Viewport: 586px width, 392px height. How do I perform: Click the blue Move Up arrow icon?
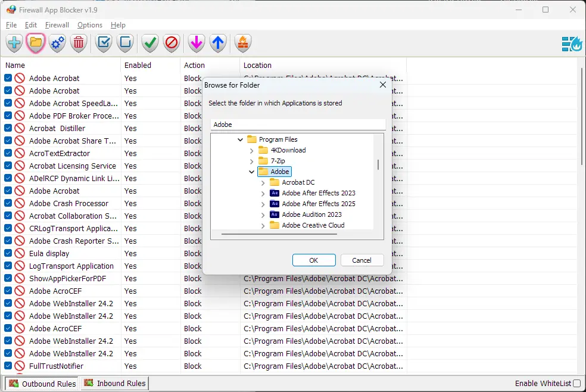click(218, 43)
